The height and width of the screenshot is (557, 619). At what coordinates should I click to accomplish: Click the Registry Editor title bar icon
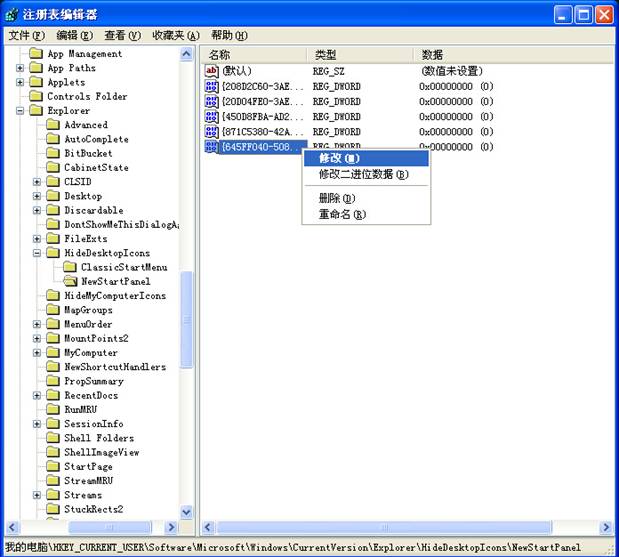[x=11, y=15]
